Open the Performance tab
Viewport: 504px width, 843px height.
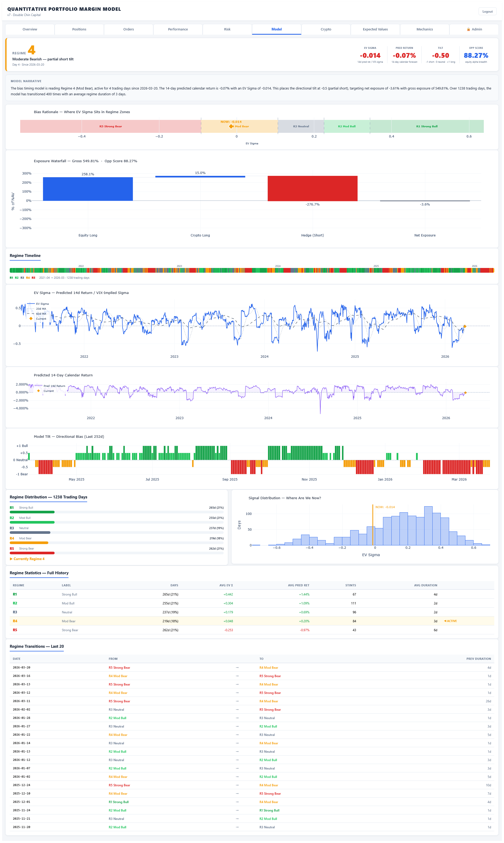[x=178, y=29]
